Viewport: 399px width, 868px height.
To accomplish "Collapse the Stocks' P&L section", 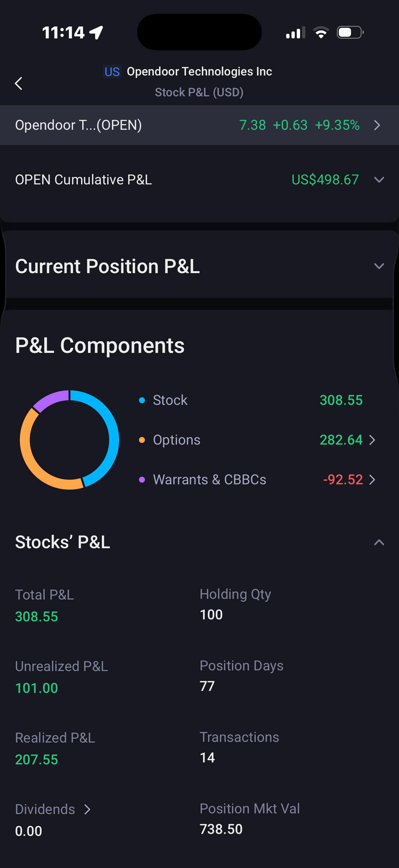I will [379, 542].
